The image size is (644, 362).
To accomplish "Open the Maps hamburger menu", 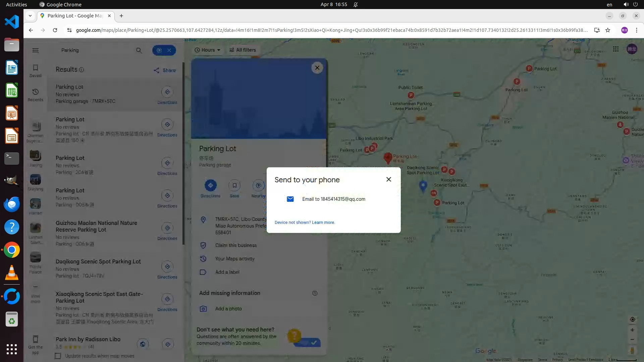I will pos(36,50).
